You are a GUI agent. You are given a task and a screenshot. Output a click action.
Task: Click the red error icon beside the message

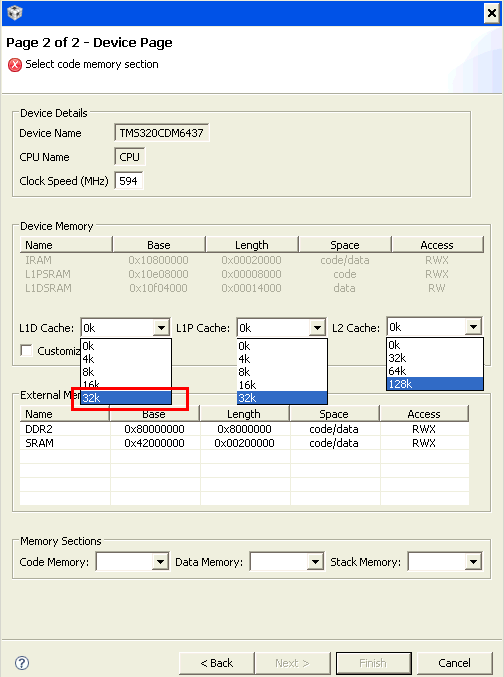pos(15,65)
